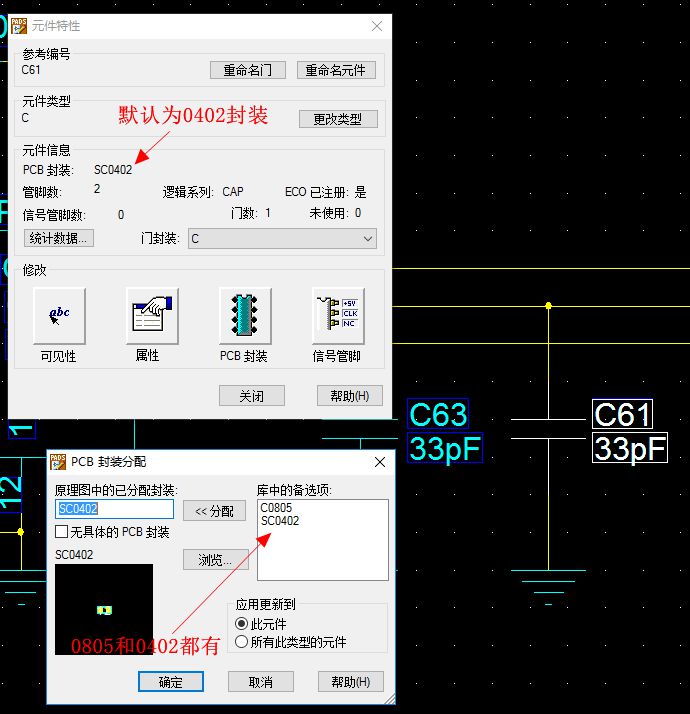Click 帮助(H) in 元件特性 dialog
This screenshot has width=690, height=714.
[x=350, y=396]
